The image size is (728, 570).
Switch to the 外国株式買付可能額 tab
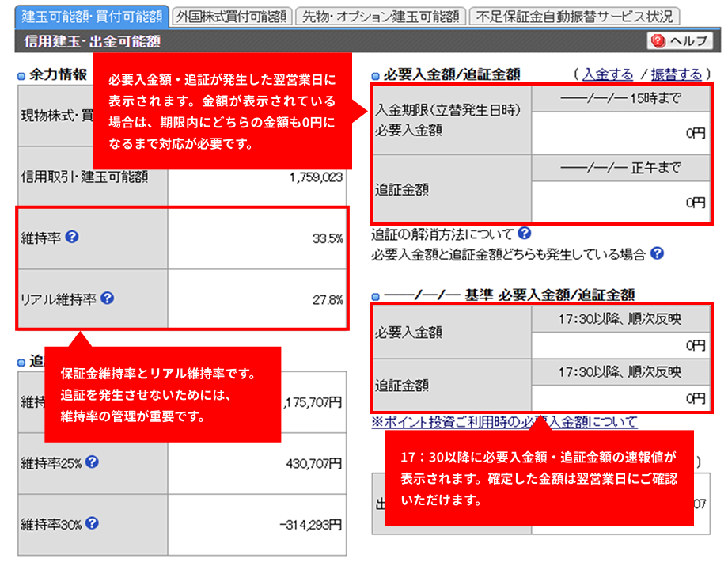coord(232,17)
